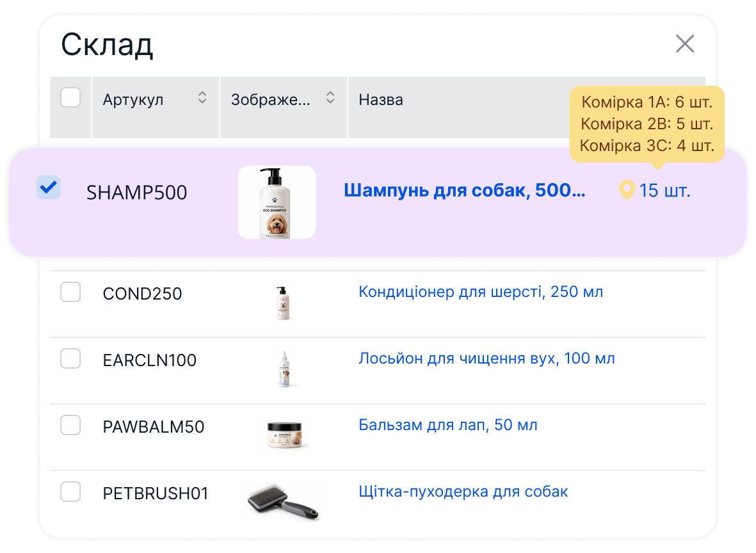This screenshot has width=756, height=553.
Task: Click the PAWBALM50 jar thumbnail
Action: click(284, 434)
